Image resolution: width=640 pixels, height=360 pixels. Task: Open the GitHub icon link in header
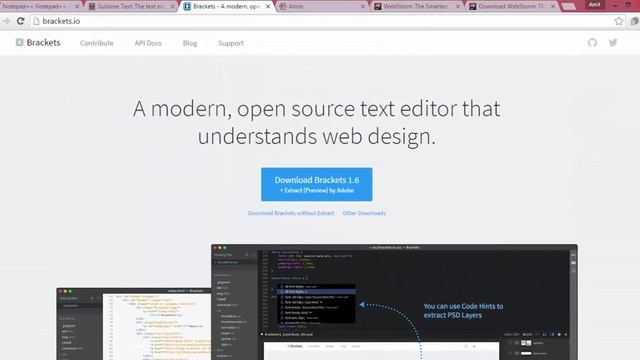pyautogui.click(x=592, y=42)
